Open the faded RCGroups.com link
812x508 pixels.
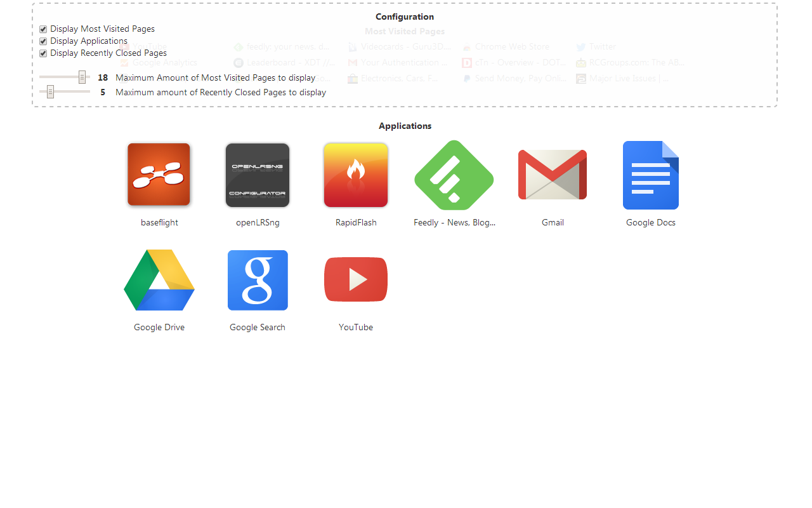[631, 62]
